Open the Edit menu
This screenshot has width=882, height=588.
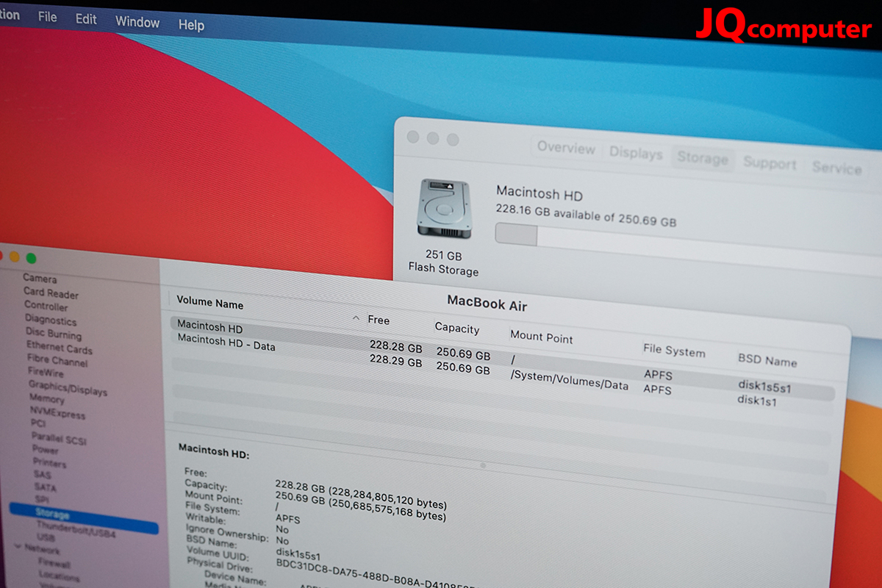86,19
